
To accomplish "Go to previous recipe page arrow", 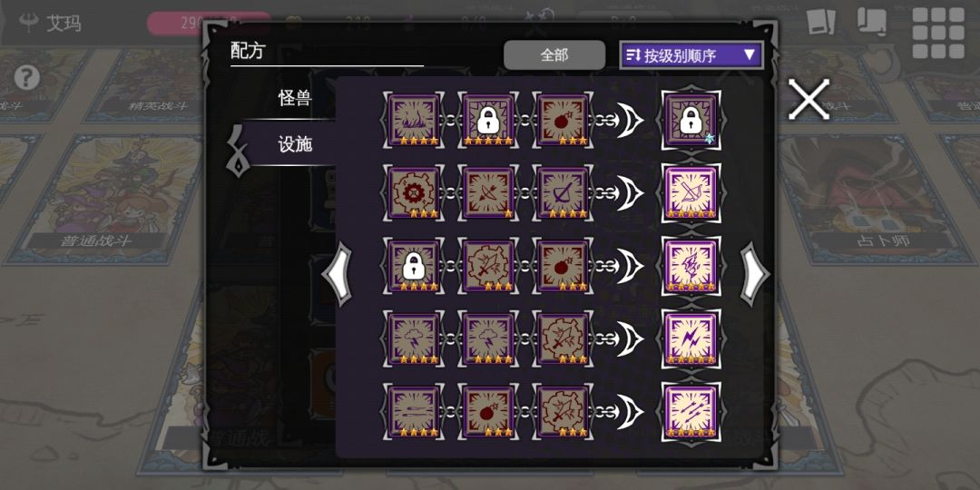I will pos(338,274).
